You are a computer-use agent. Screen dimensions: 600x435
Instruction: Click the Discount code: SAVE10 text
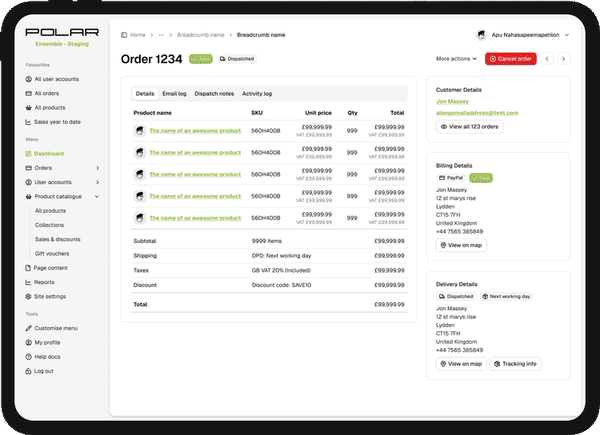click(x=281, y=285)
